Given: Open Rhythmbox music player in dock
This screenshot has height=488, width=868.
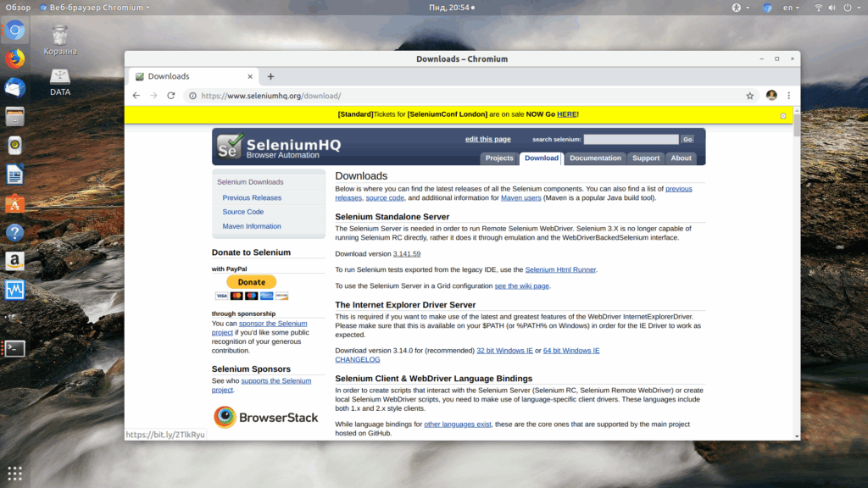Looking at the screenshot, I should coord(15,146).
